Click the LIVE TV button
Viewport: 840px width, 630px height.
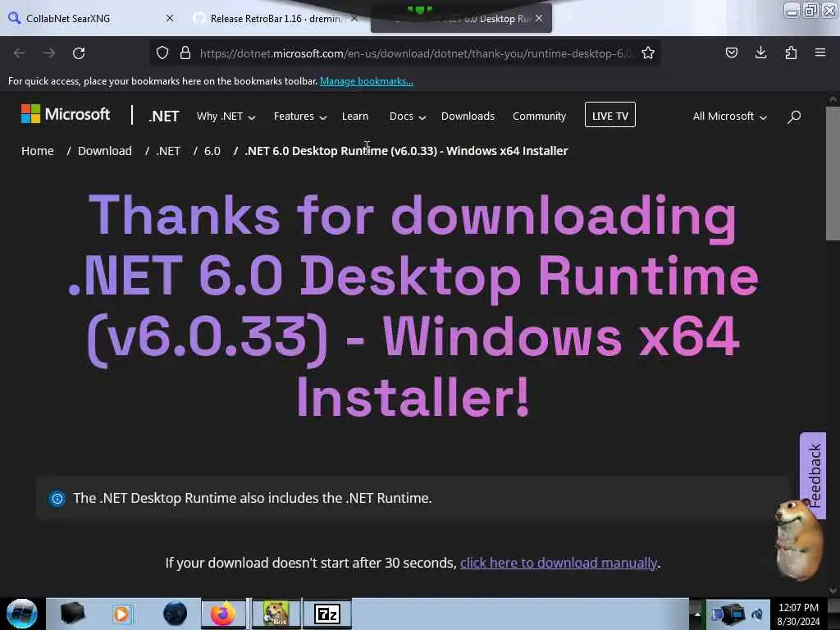pos(609,115)
